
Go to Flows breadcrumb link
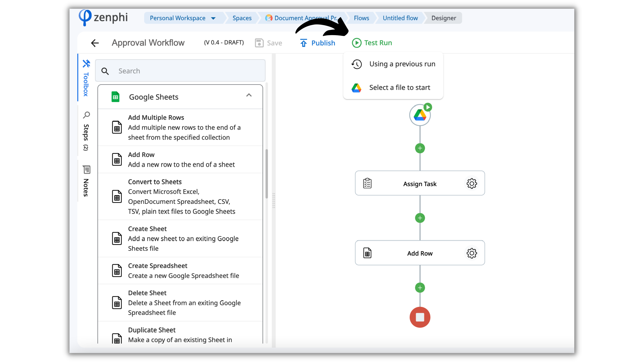(361, 18)
